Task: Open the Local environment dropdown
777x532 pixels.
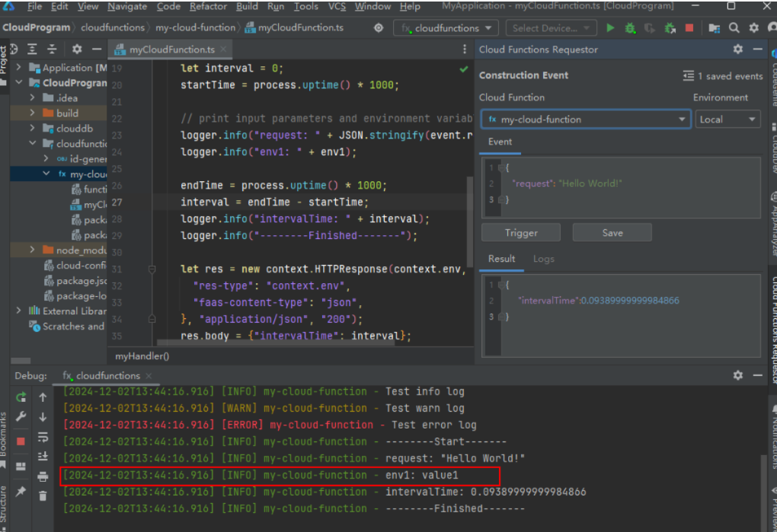Action: [x=727, y=119]
